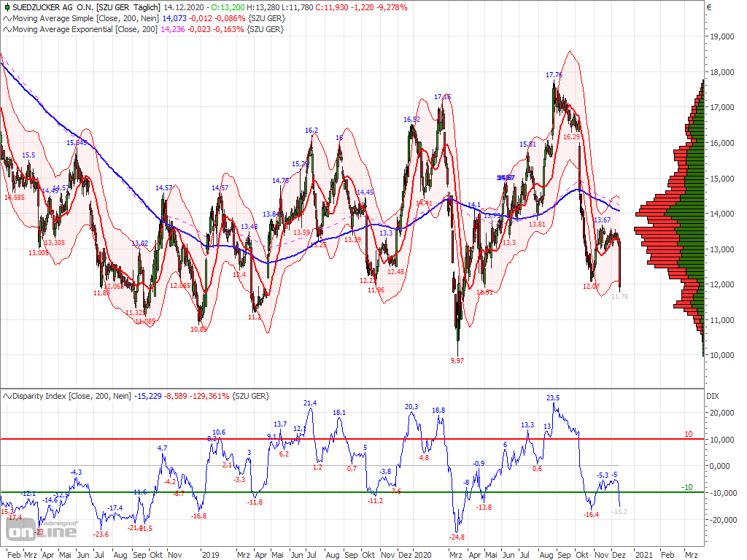The width and height of the screenshot is (747, 560).
Task: Click the 2021 label on the time axis
Action: [644, 555]
